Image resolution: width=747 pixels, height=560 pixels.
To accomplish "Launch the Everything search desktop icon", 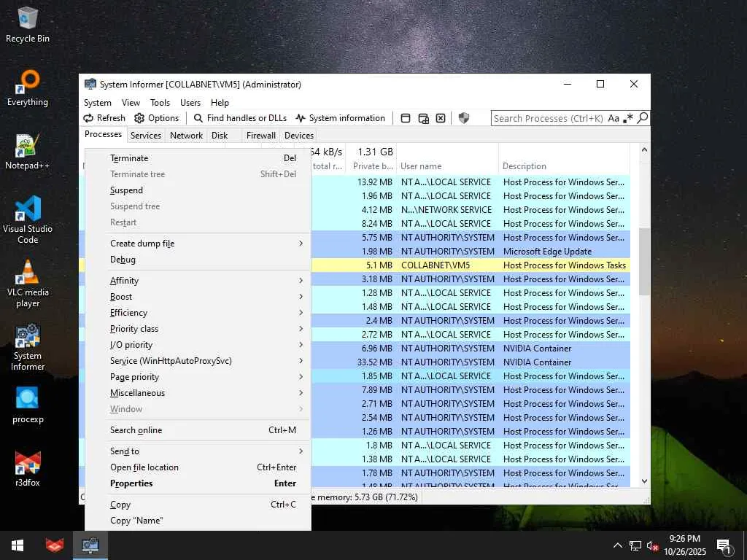I will click(x=28, y=88).
